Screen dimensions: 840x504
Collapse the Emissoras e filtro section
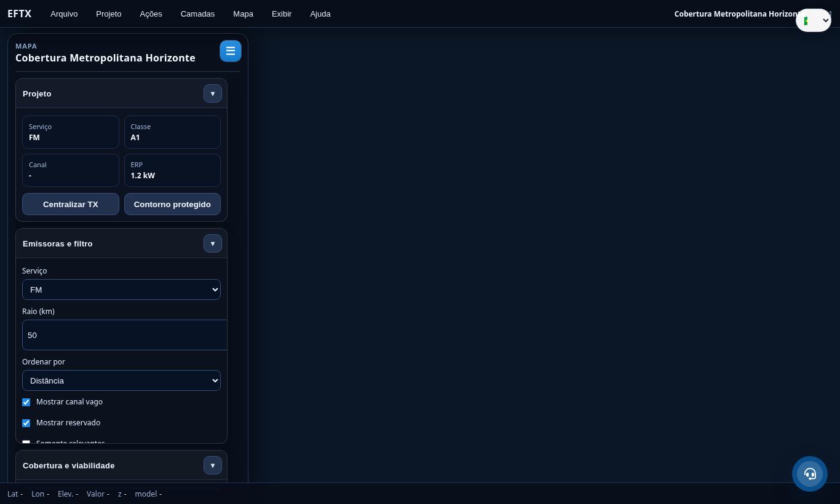pos(213,243)
